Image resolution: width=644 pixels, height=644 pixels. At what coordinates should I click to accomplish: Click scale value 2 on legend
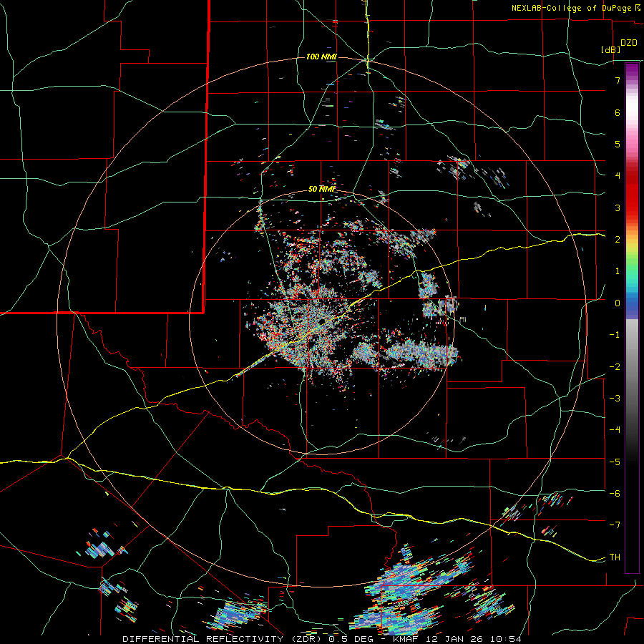coord(618,240)
